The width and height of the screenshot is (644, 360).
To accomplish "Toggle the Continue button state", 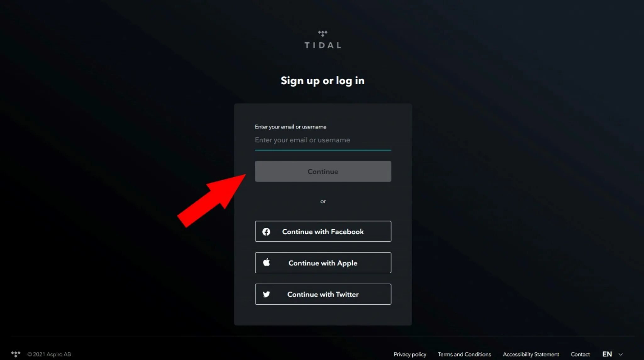I will click(322, 172).
